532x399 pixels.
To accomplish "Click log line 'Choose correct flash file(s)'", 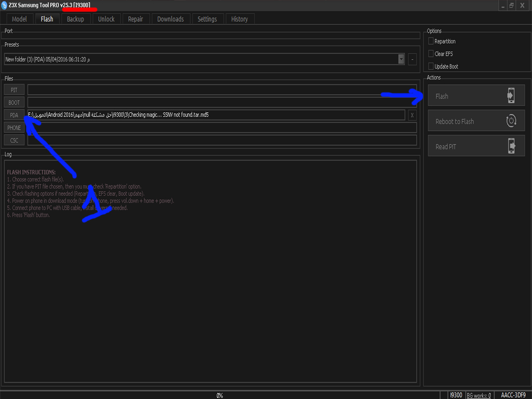I will click(35, 179).
